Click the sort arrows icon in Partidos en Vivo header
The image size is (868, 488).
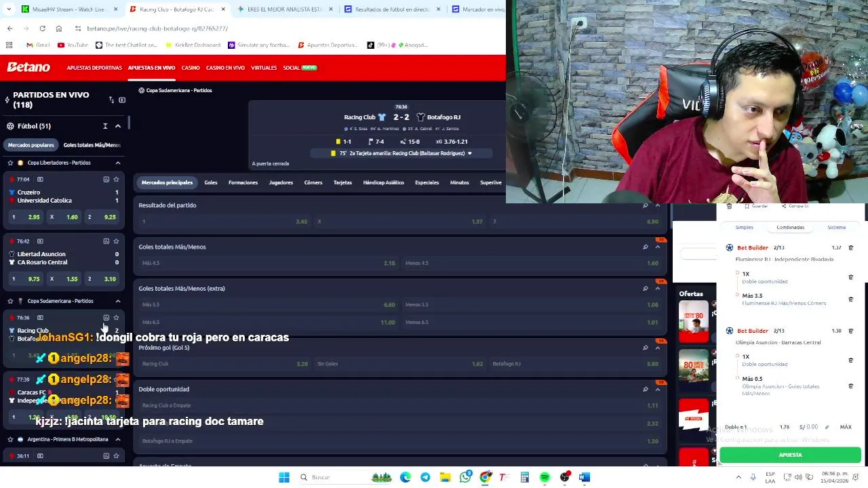pyautogui.click(x=112, y=100)
